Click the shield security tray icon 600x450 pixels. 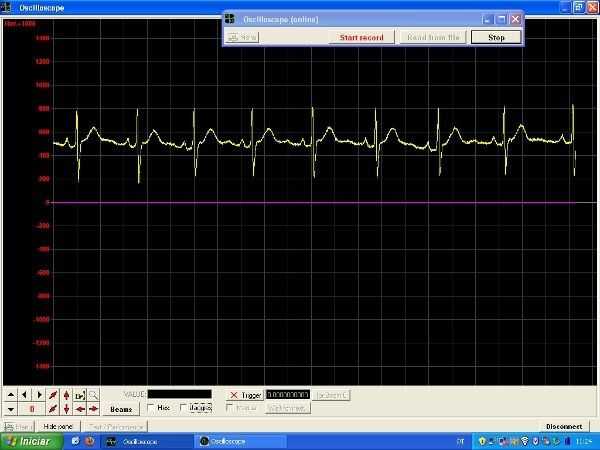535,442
